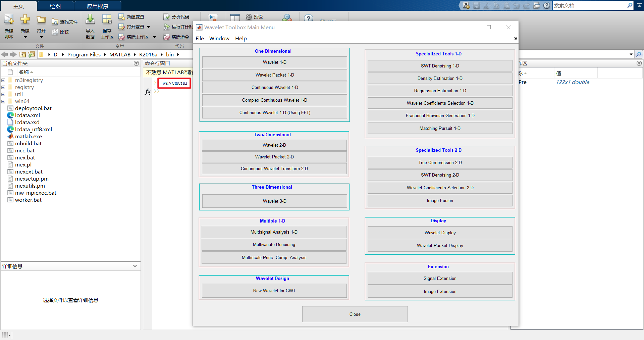Click the Analyze Code (分析代码) icon
Image resolution: width=644 pixels, height=340 pixels.
166,17
